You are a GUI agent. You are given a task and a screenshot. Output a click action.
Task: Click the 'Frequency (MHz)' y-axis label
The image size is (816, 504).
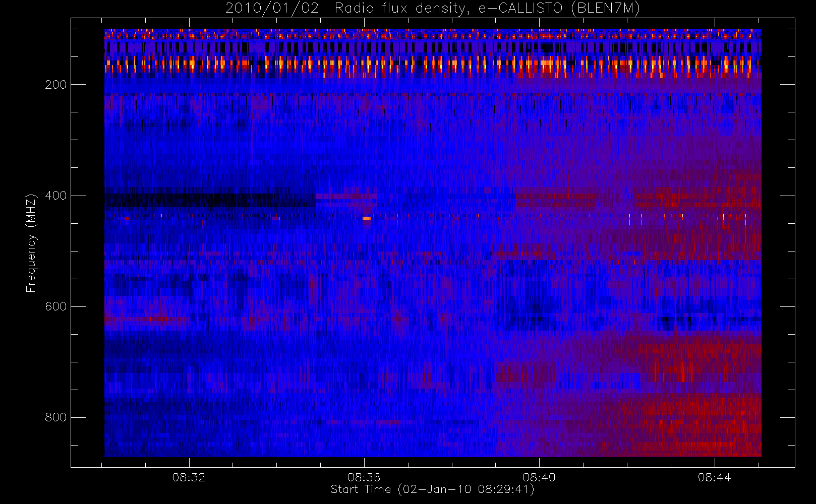pyautogui.click(x=31, y=243)
